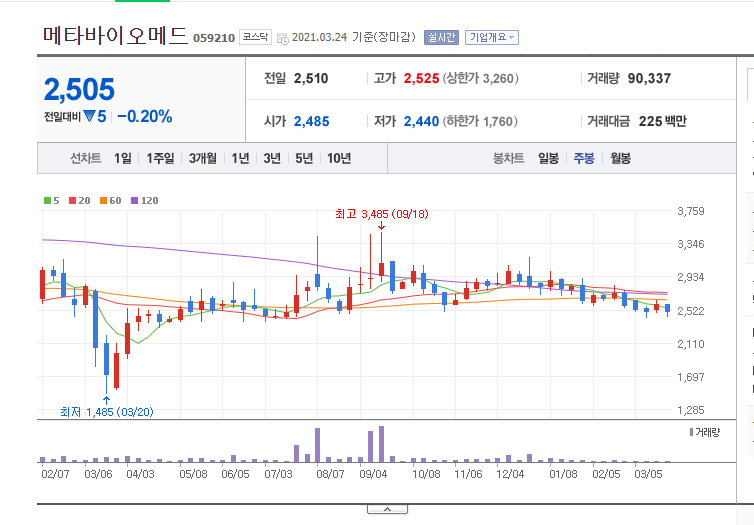Click the red 20 moving-average legend swatch
Screen dimensions: 754x525
(x=72, y=200)
